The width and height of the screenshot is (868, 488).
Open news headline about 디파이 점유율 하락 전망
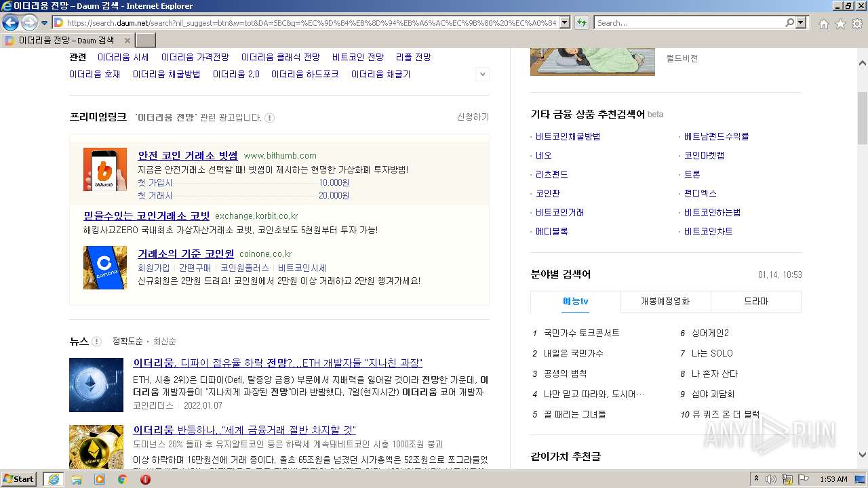[x=277, y=363]
